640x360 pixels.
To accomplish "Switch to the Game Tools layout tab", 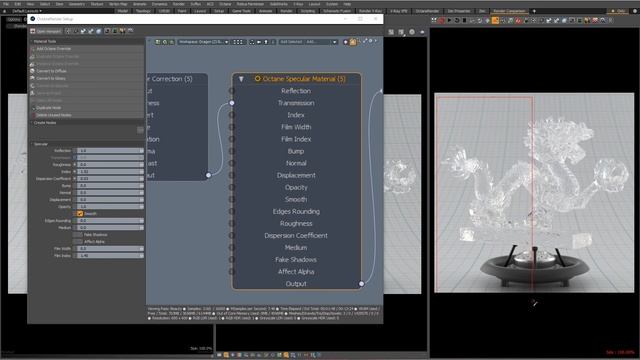I will coord(241,11).
